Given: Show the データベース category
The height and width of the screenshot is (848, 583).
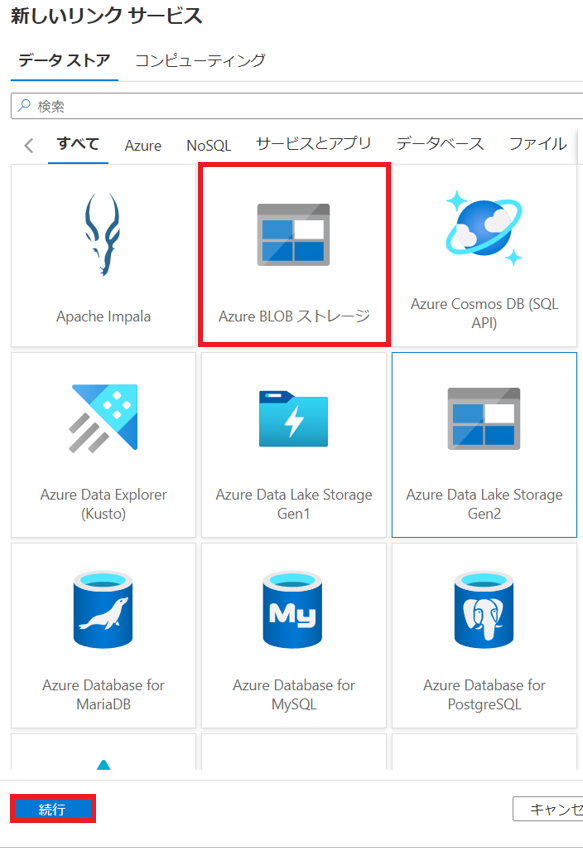Looking at the screenshot, I should (x=440, y=143).
